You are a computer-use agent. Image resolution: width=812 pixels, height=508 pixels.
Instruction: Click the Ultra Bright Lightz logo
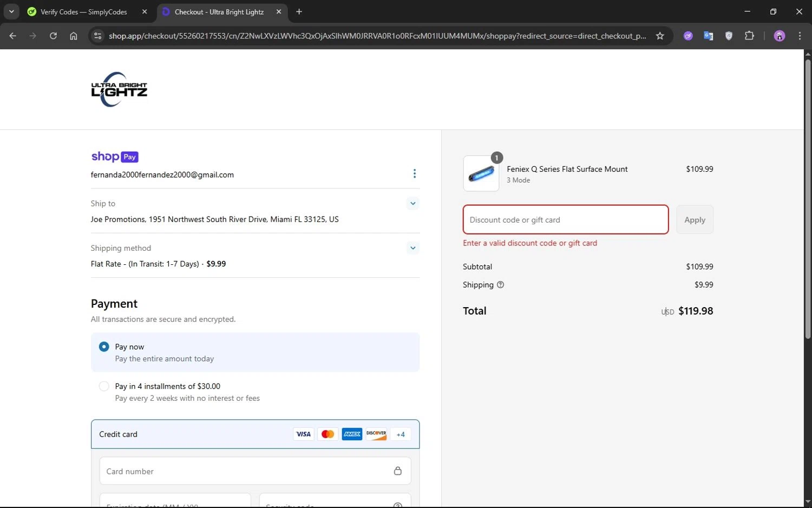click(x=119, y=89)
